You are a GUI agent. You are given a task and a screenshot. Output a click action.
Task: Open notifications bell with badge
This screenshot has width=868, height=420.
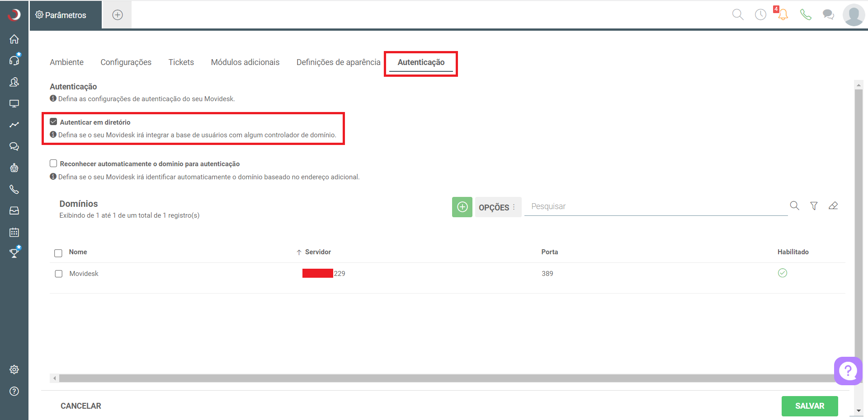(783, 14)
